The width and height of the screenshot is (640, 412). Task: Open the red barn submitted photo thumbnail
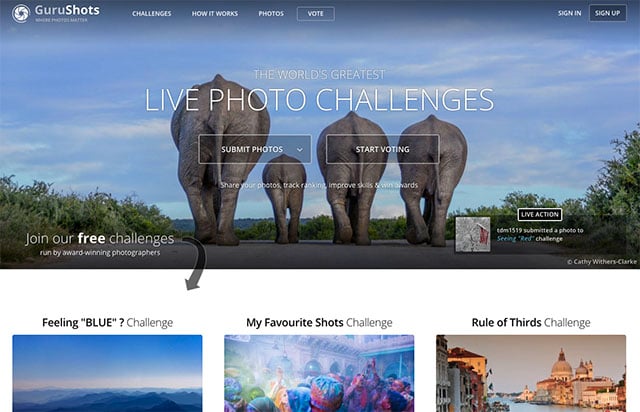(x=473, y=234)
